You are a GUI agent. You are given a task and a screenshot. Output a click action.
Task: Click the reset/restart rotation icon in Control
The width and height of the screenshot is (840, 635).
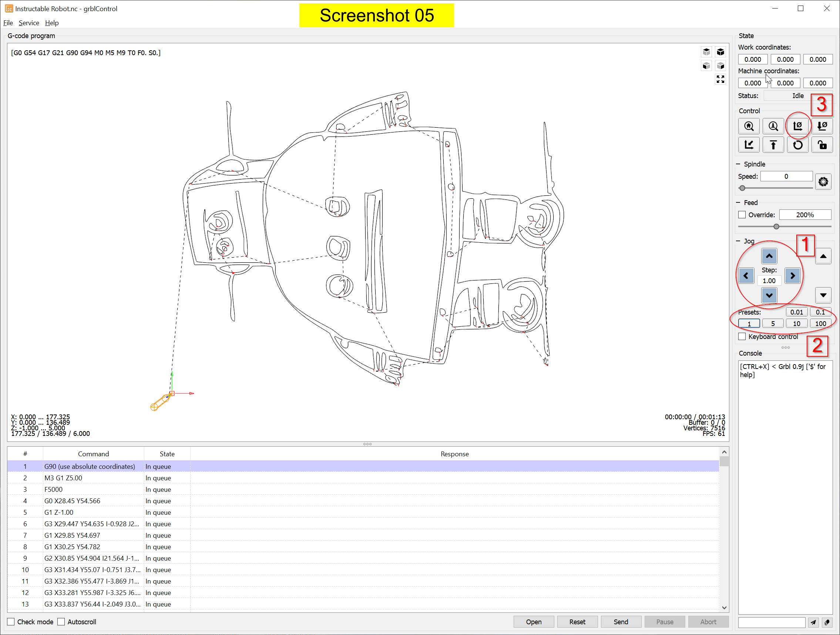click(x=797, y=145)
